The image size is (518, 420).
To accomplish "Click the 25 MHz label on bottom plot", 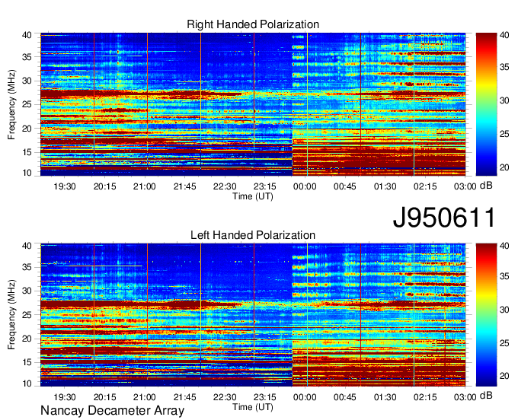I will click(27, 315).
